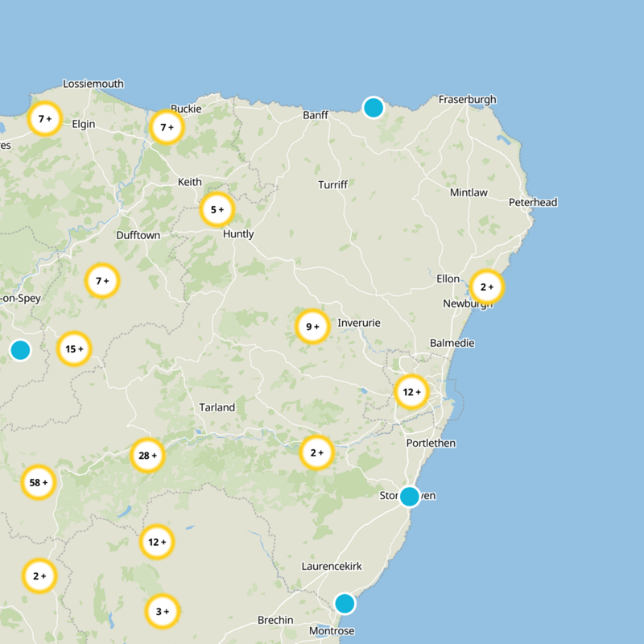644x644 pixels.
Task: Open the 7+ cluster beside Elgin
Action: click(45, 118)
